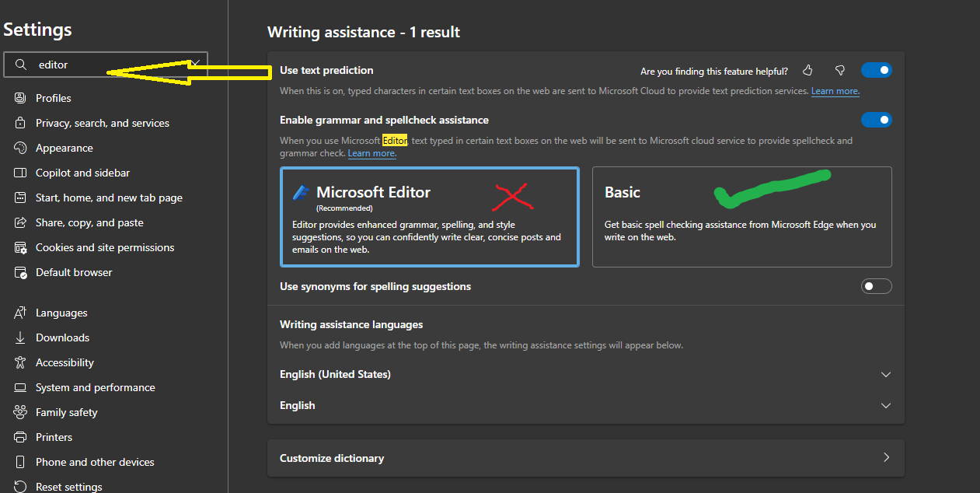980x493 pixels.
Task: Click 'Are you finding this feature helpful?' text
Action: [714, 71]
